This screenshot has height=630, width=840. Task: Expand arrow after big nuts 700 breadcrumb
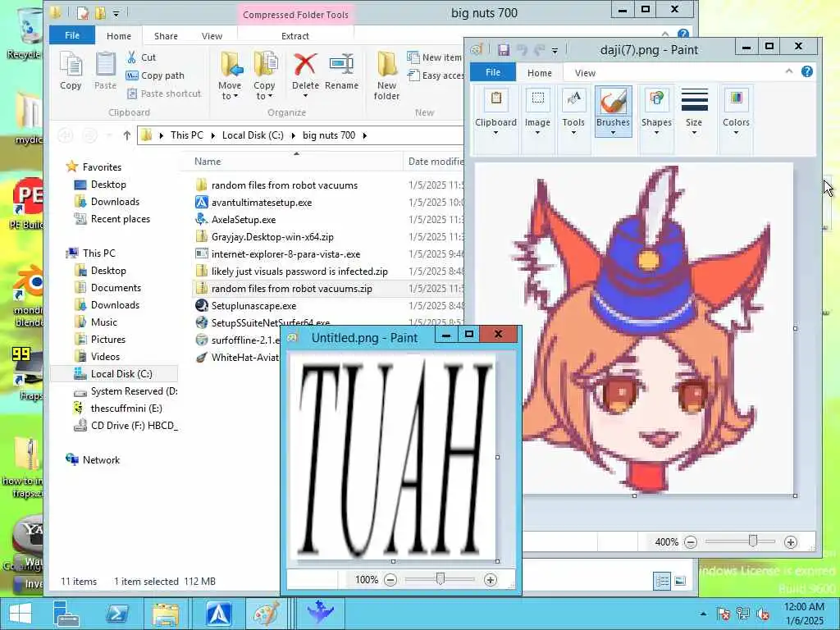click(x=365, y=135)
